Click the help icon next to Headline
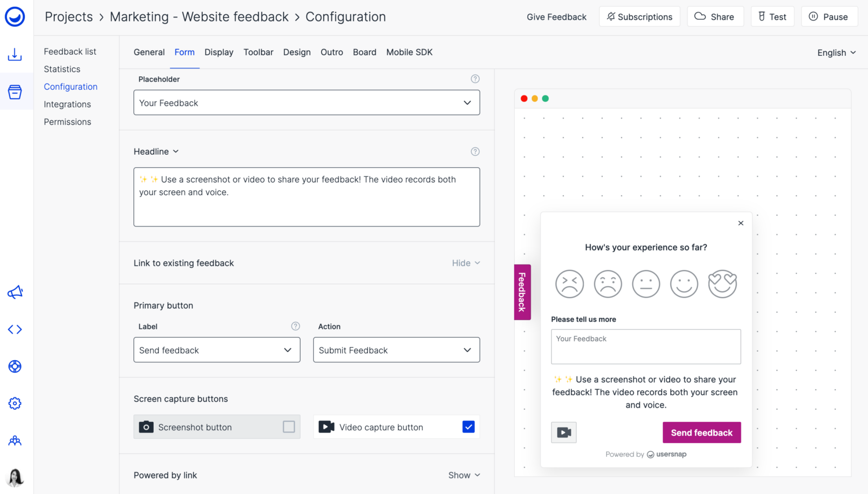Viewport: 868px width, 494px height. pos(475,151)
